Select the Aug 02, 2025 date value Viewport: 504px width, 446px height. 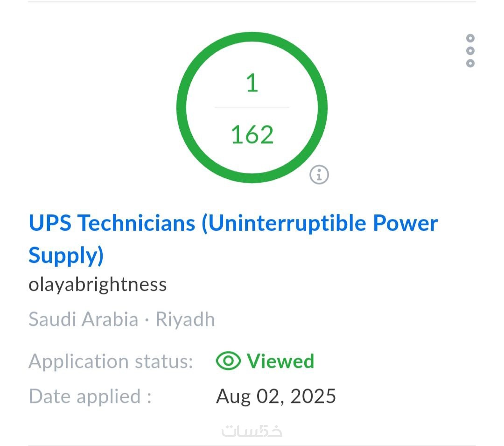tap(276, 396)
